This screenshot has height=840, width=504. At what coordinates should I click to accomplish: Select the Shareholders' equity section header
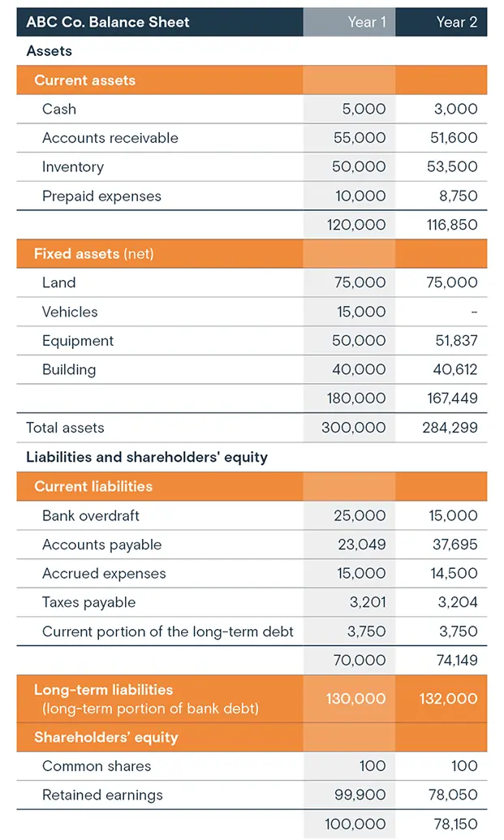106,738
